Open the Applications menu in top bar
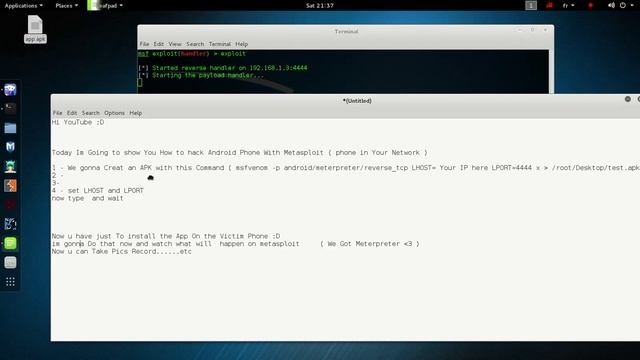Screen dimensions: 640x360 (24, 6)
